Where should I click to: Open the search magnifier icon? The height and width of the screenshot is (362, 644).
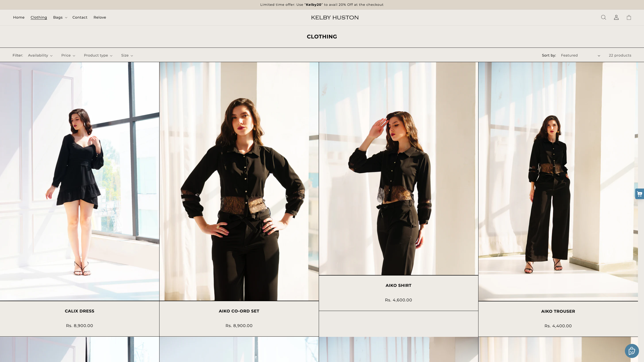603,17
